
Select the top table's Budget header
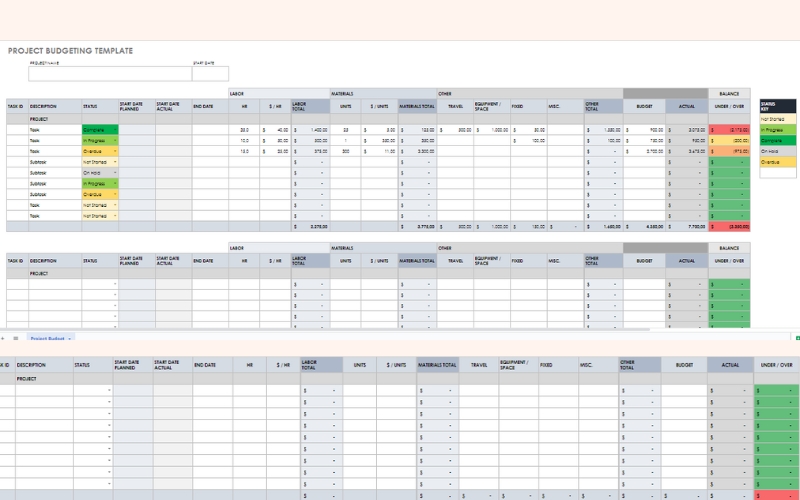644,106
